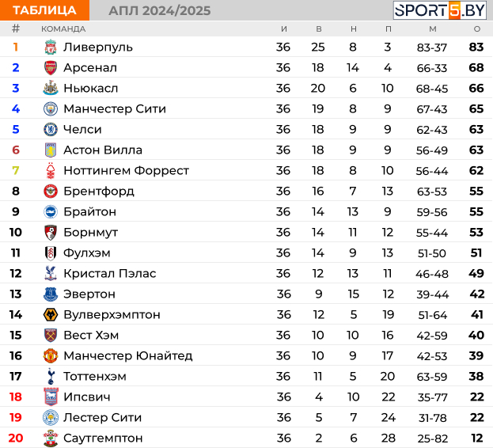Click the Manchester United crest
493x448 pixels.
(51, 355)
